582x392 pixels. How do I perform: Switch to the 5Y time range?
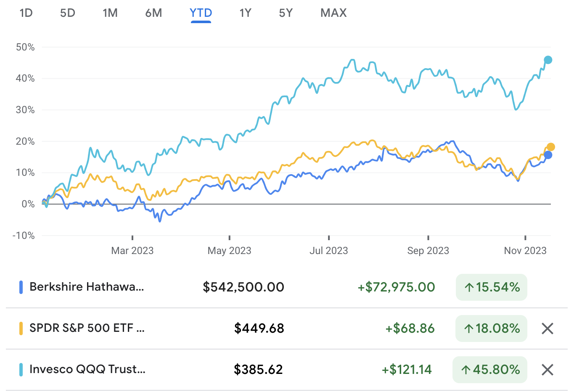(x=286, y=13)
